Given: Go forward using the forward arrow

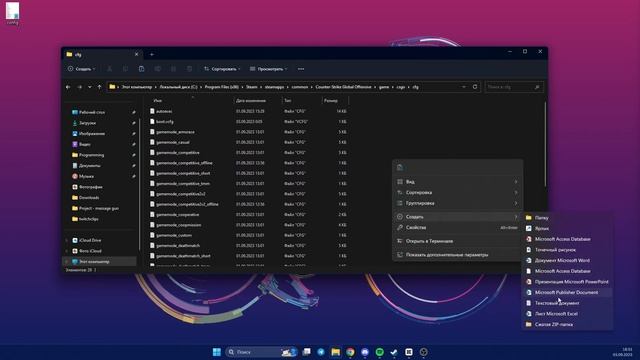Looking at the screenshot, I should (x=80, y=87).
